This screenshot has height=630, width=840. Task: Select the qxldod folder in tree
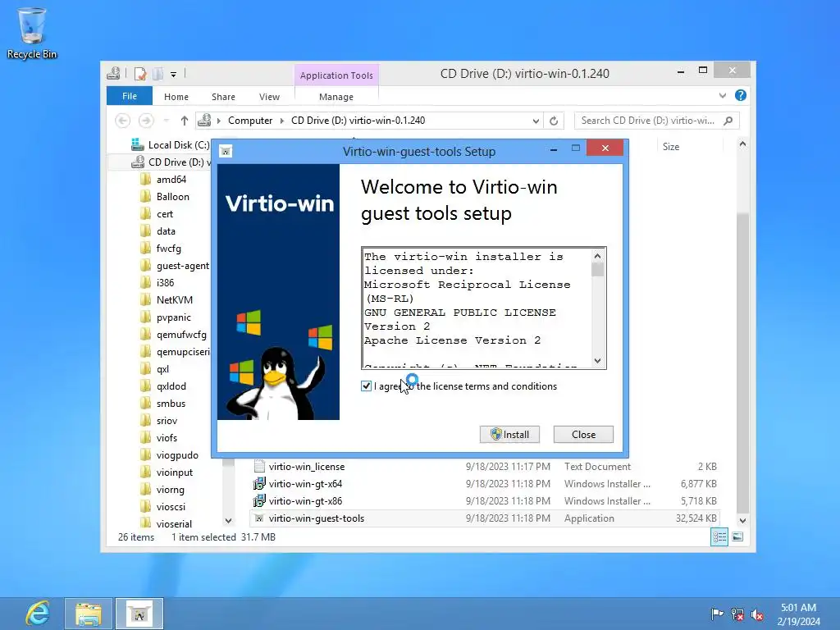[171, 386]
